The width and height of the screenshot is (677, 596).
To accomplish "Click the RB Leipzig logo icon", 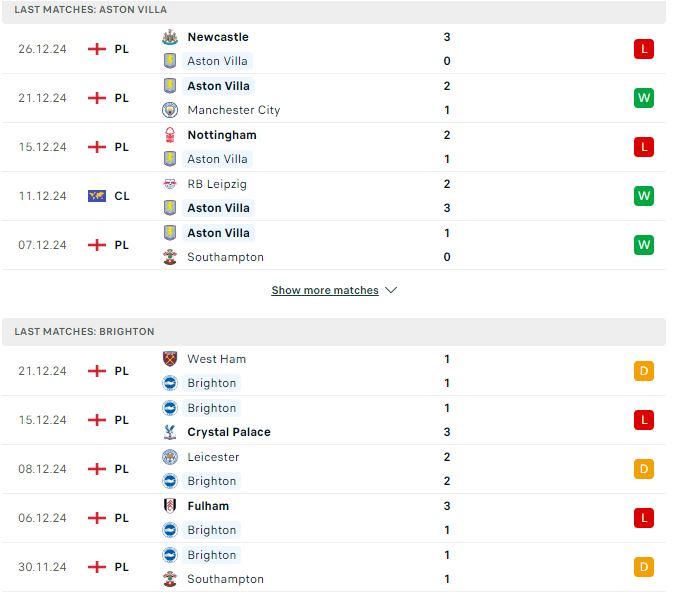I will [x=170, y=184].
